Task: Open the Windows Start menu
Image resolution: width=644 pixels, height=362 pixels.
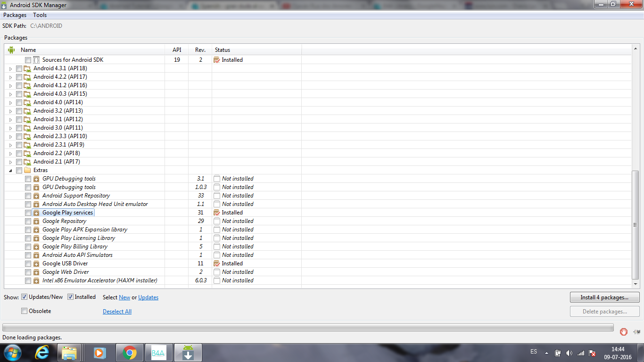Action: (13, 353)
